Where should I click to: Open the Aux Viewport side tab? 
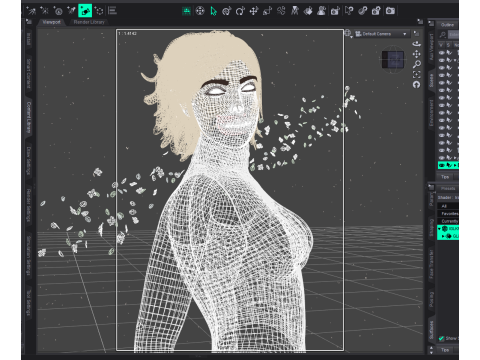pyautogui.click(x=431, y=47)
